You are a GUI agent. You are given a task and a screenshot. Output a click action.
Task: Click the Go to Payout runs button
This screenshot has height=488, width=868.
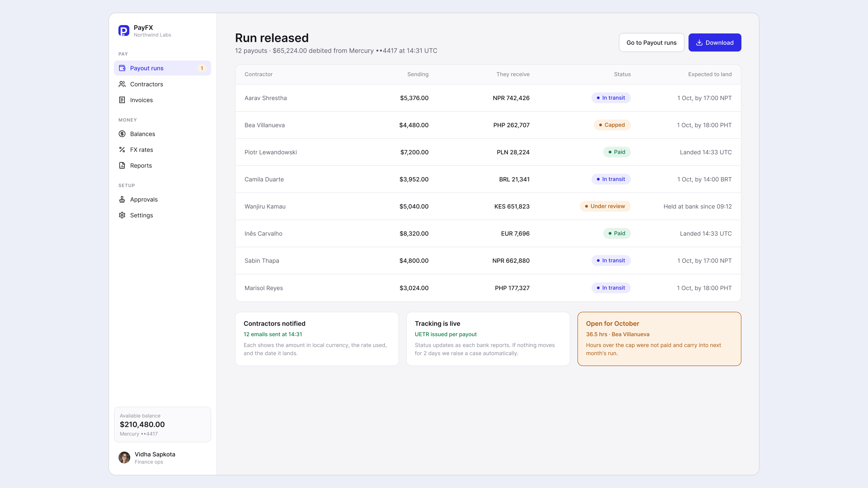pos(651,42)
